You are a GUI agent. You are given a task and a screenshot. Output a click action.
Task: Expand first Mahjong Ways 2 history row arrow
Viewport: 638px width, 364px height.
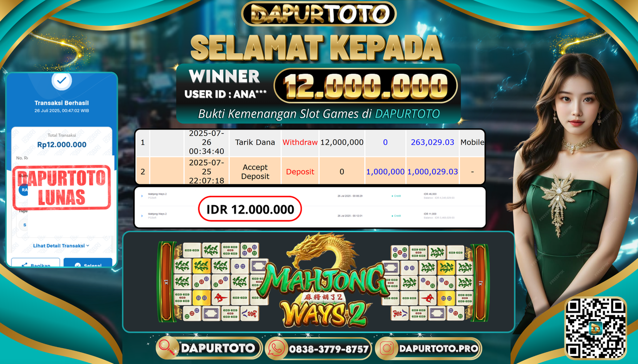click(x=142, y=196)
